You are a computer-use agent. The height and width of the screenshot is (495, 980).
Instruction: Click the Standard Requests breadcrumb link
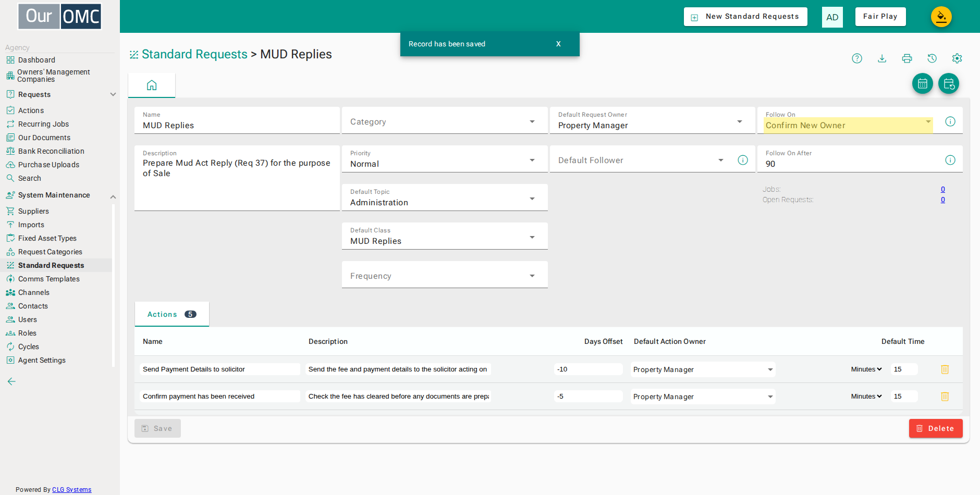pos(194,54)
